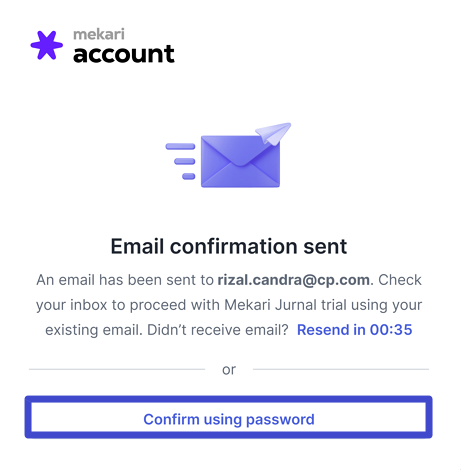This screenshot has width=461, height=470.
Task: Confirm using password
Action: (229, 417)
